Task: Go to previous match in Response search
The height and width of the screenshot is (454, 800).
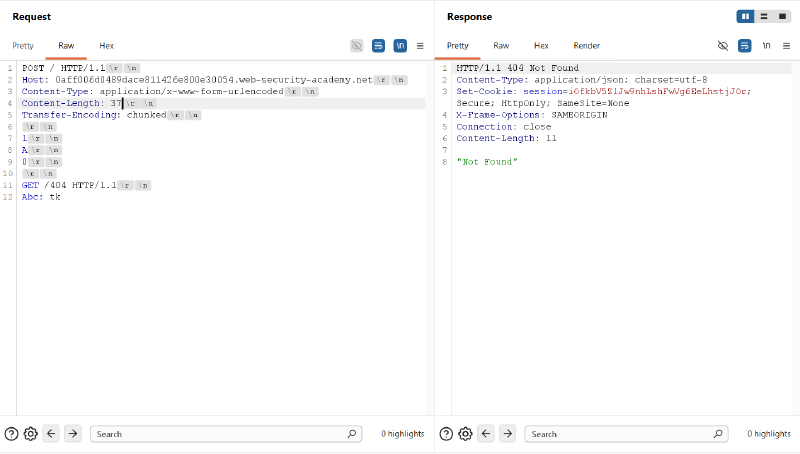Action: click(486, 434)
